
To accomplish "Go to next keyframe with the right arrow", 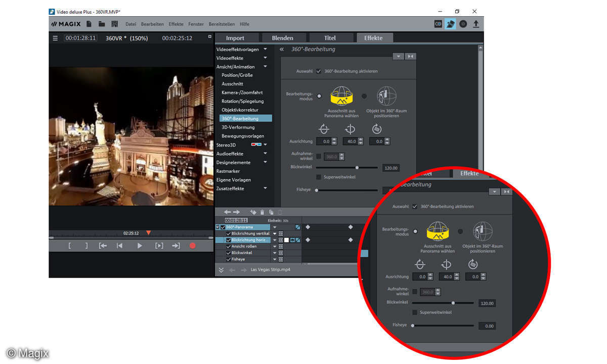I will (236, 212).
